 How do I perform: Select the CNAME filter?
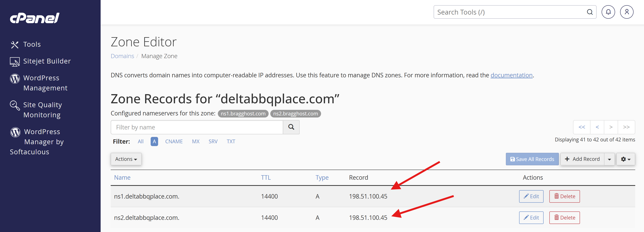click(x=174, y=141)
